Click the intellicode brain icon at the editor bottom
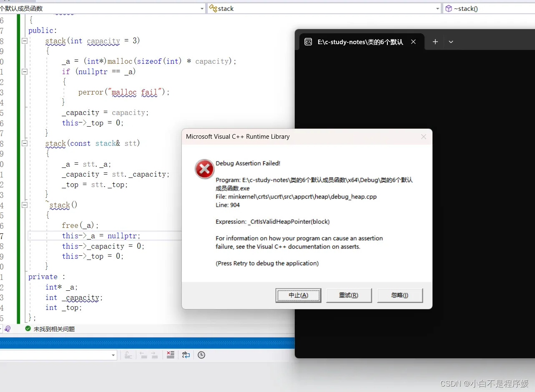Image resolution: width=535 pixels, height=392 pixels. [8, 329]
